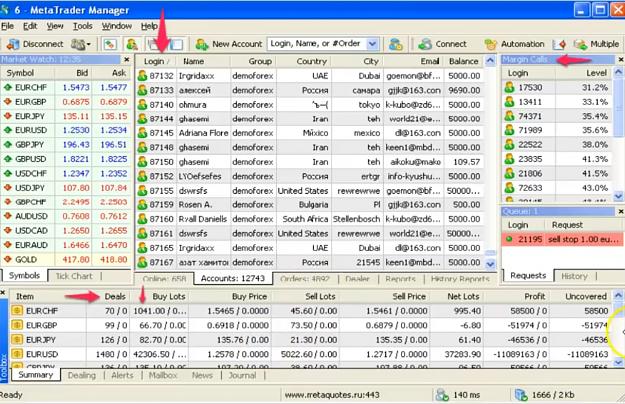Sort summary by Profit column header
The height and width of the screenshot is (404, 625).
(x=515, y=296)
